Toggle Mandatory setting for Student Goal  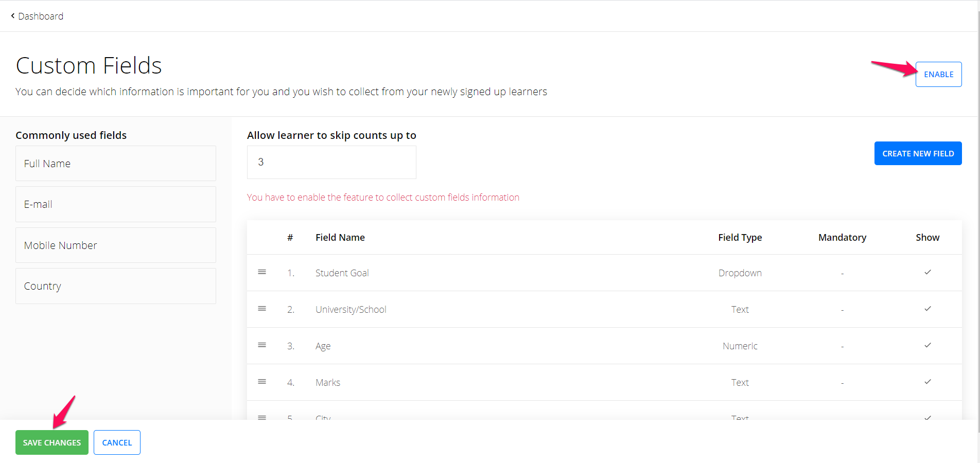pos(842,273)
